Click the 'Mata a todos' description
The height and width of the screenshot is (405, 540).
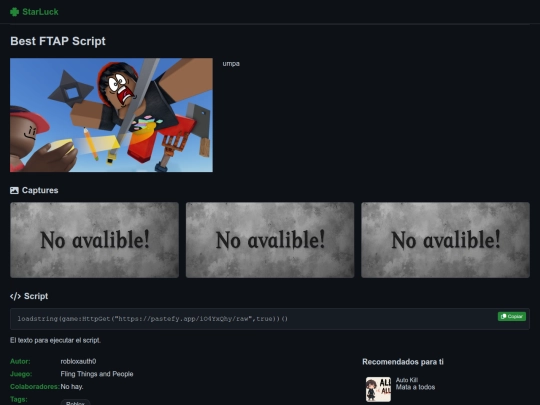click(415, 387)
